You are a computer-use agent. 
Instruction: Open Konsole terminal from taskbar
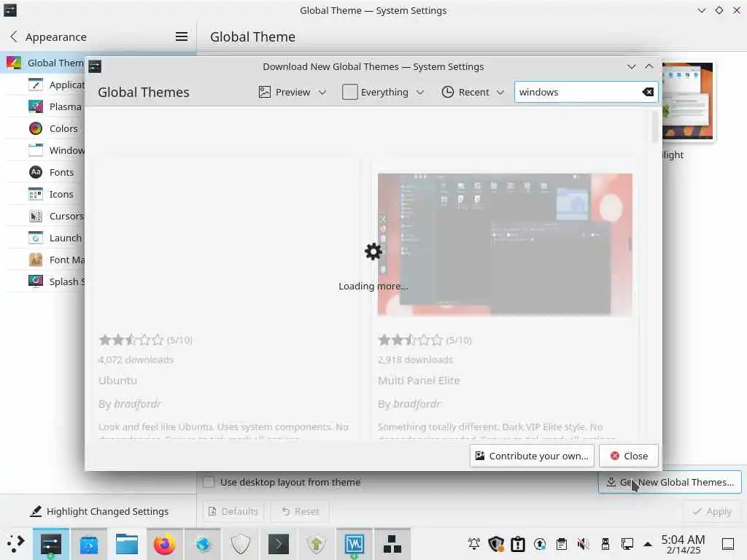tap(279, 544)
